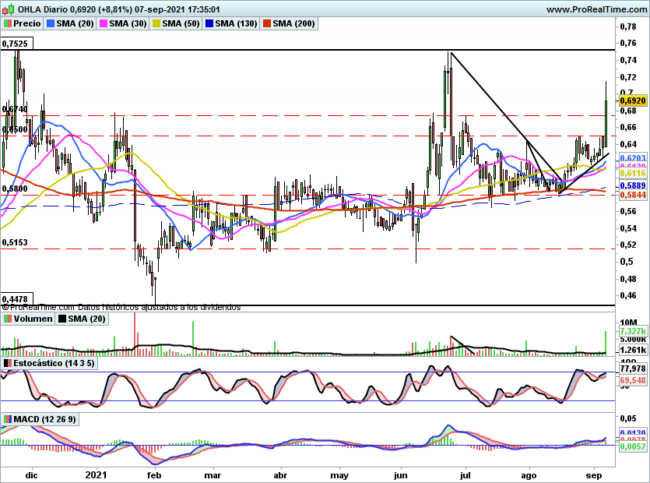Click the magenta SMA (30) color swatch

tap(103, 24)
